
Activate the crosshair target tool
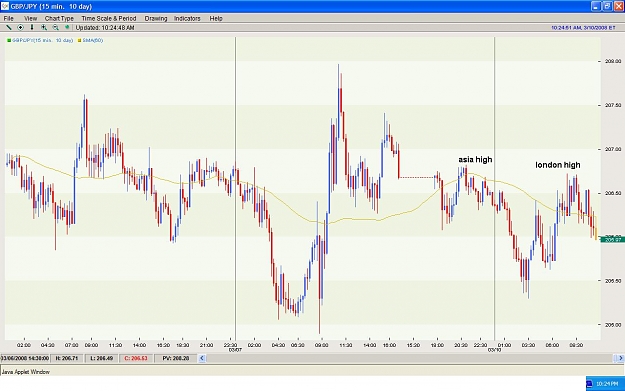[x=20, y=28]
